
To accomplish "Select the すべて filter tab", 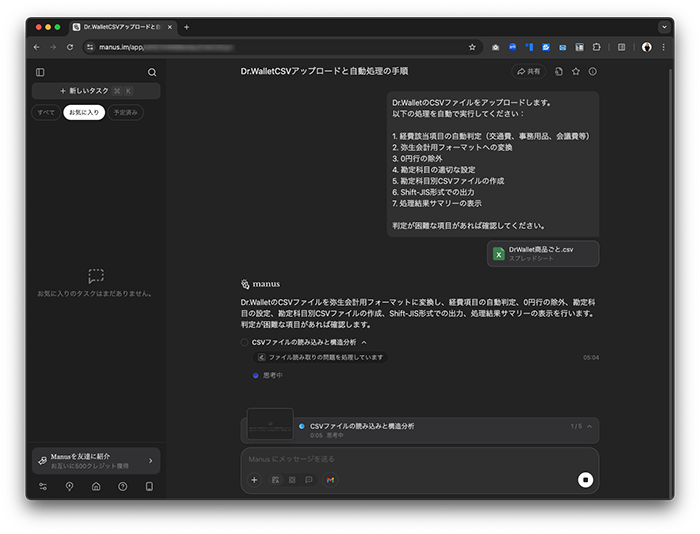I will (x=46, y=112).
